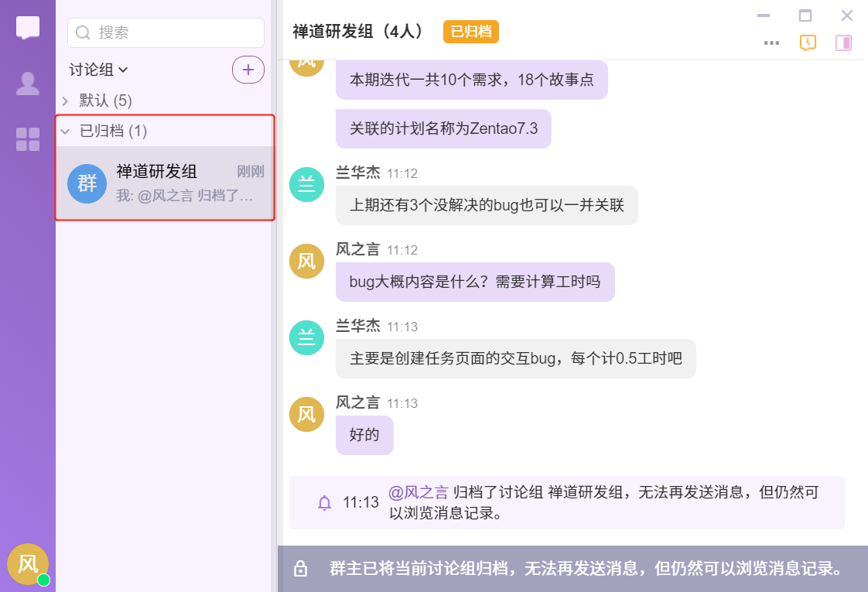
Task: Open the three-dot more options menu
Action: 771,43
